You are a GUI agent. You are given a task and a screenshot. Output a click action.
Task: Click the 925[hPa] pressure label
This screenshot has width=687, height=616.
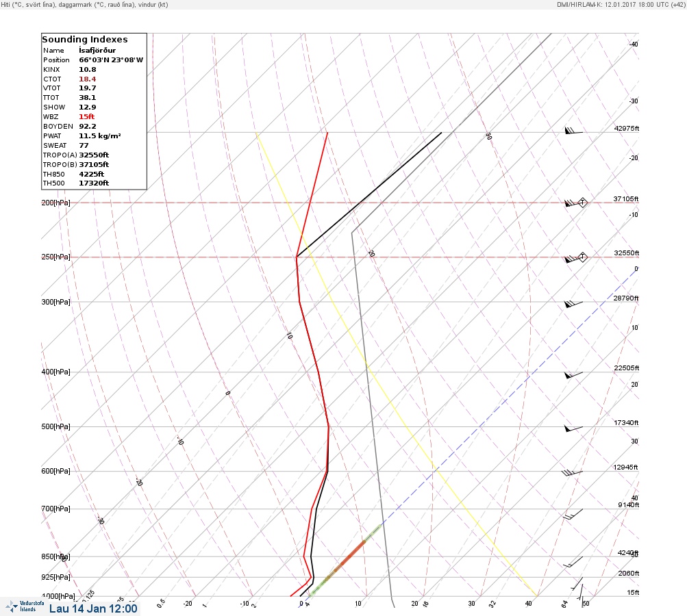click(55, 577)
